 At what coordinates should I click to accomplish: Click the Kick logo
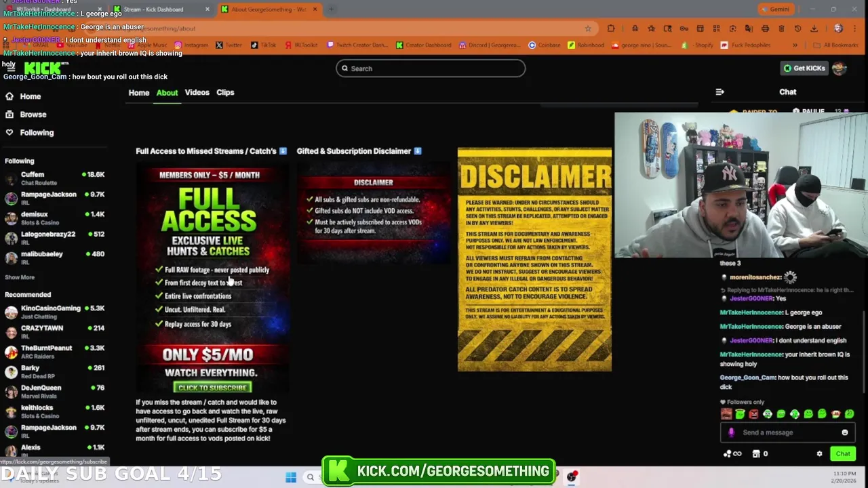pyautogui.click(x=46, y=68)
